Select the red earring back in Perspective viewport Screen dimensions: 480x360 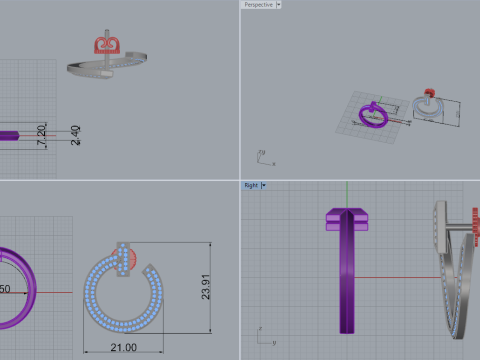(x=429, y=93)
